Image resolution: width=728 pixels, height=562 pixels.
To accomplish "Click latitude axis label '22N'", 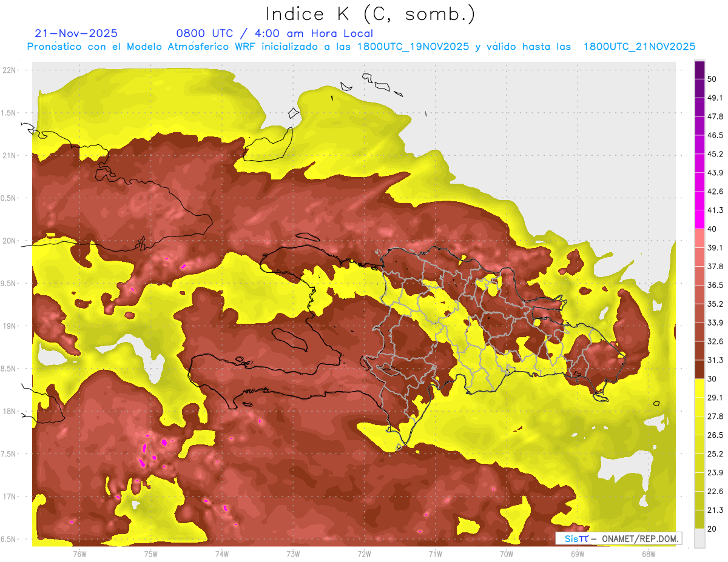I will (x=10, y=70).
